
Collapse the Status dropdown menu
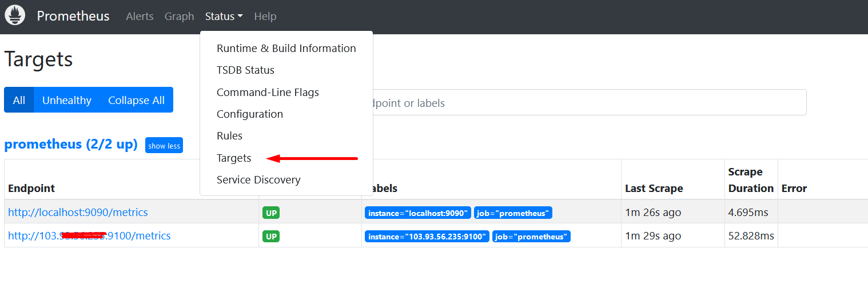[x=224, y=17]
